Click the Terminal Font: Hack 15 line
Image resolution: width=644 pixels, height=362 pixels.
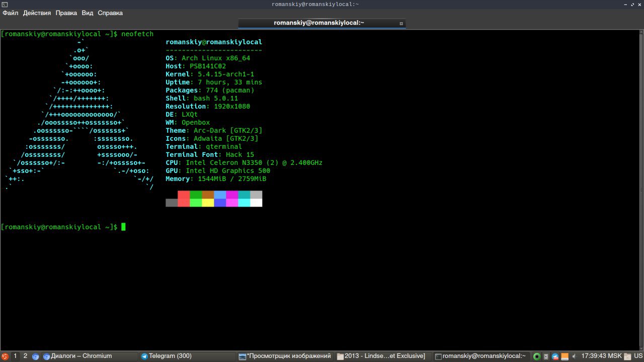[210, 154]
